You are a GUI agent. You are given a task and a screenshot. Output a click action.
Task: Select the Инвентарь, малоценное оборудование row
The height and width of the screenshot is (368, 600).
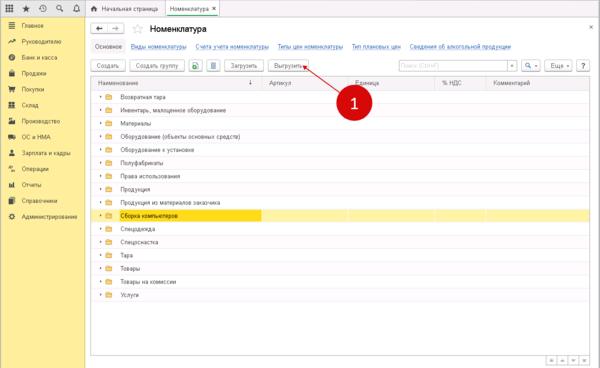click(340, 110)
